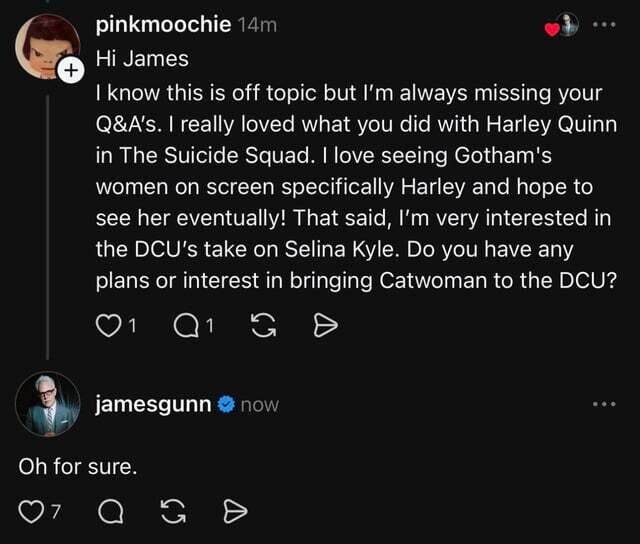Like James Gunn's reply
This screenshot has height=544, width=640.
click(31, 512)
